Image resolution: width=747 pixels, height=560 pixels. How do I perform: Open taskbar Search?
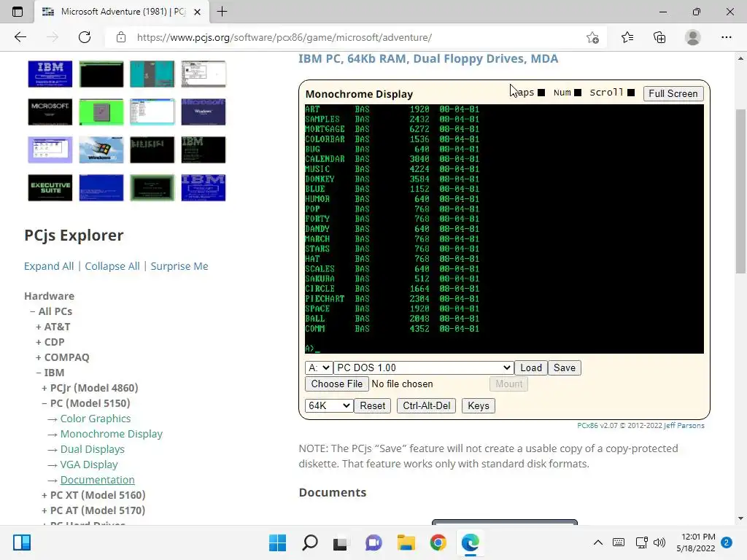(309, 542)
